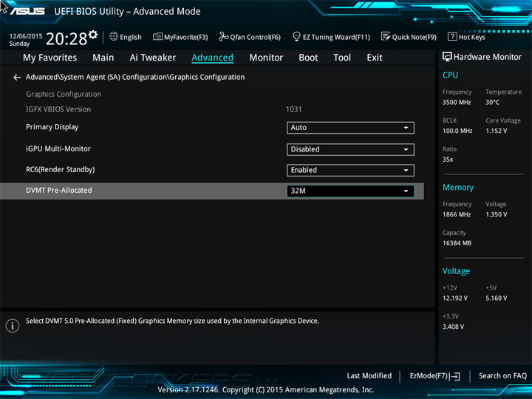The image size is (532, 399).
Task: Click the +12V reading 12.192 V
Action: point(455,299)
